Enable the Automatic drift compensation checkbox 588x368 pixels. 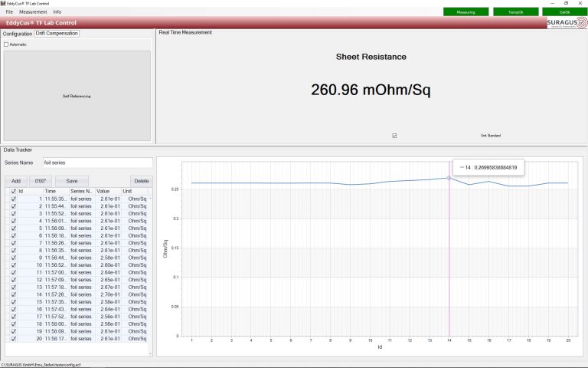[6, 44]
